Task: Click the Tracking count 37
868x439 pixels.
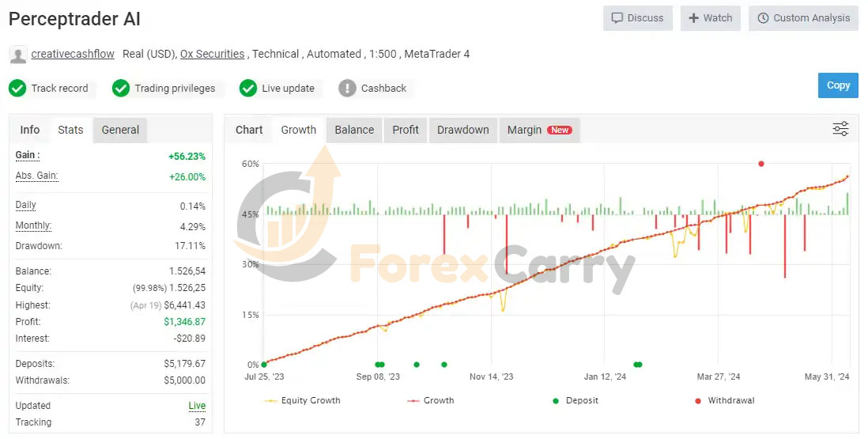Action: click(200, 422)
